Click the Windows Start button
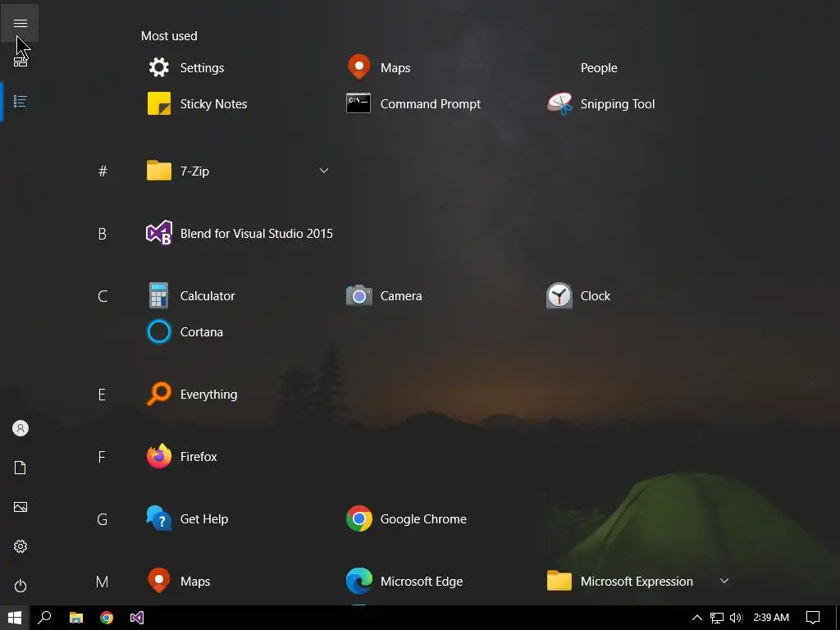Viewport: 840px width, 630px height. (x=15, y=618)
